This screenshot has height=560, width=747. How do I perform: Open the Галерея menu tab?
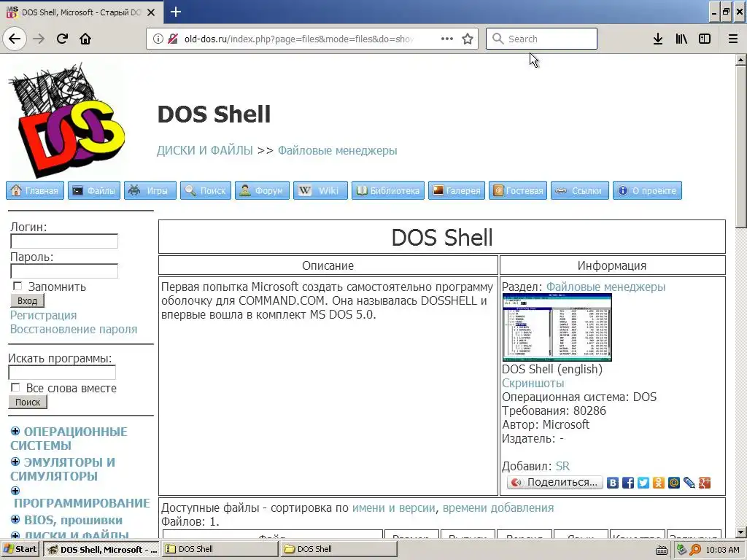point(457,190)
